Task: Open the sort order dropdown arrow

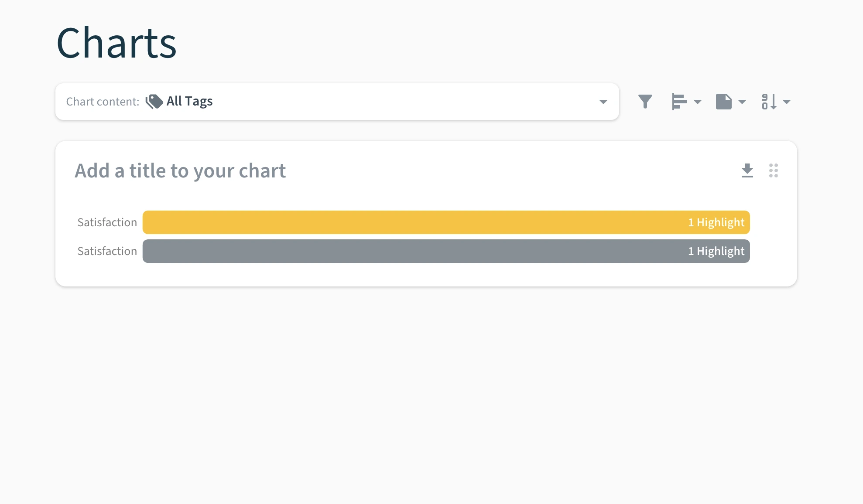Action: [x=788, y=102]
